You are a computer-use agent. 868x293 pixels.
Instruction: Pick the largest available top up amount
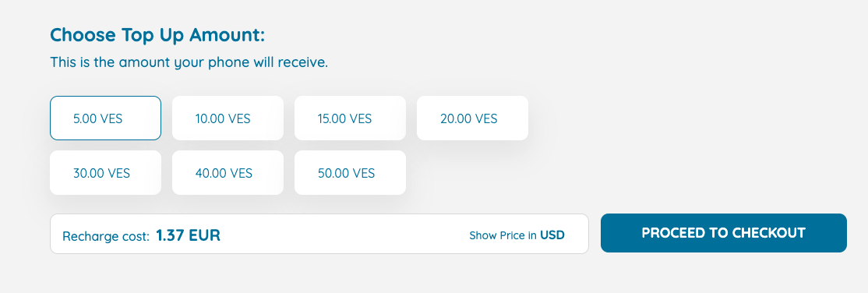[x=351, y=173]
